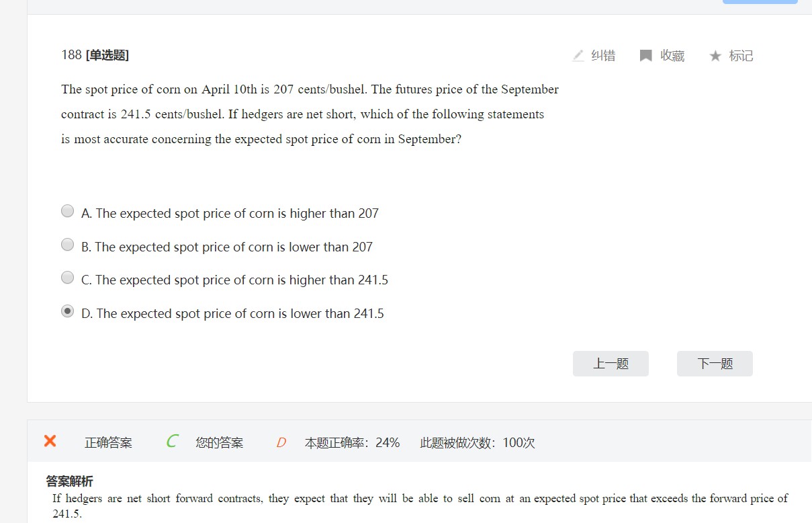Click the star mark icon
The width and height of the screenshot is (812, 523).
point(715,56)
